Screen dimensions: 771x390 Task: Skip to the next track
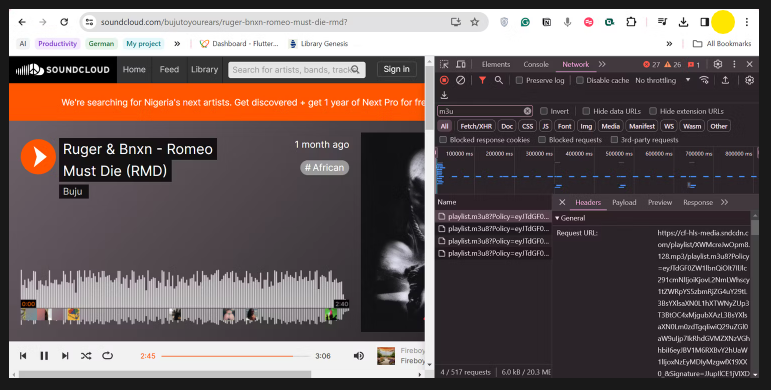pyautogui.click(x=65, y=356)
